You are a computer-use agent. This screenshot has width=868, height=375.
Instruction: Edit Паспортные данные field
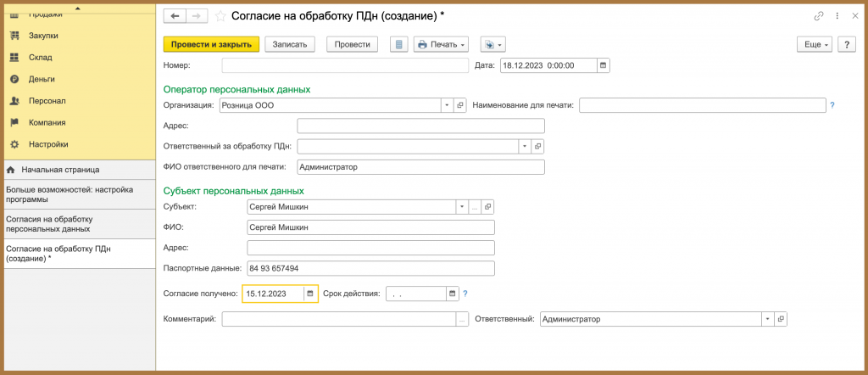tap(370, 268)
